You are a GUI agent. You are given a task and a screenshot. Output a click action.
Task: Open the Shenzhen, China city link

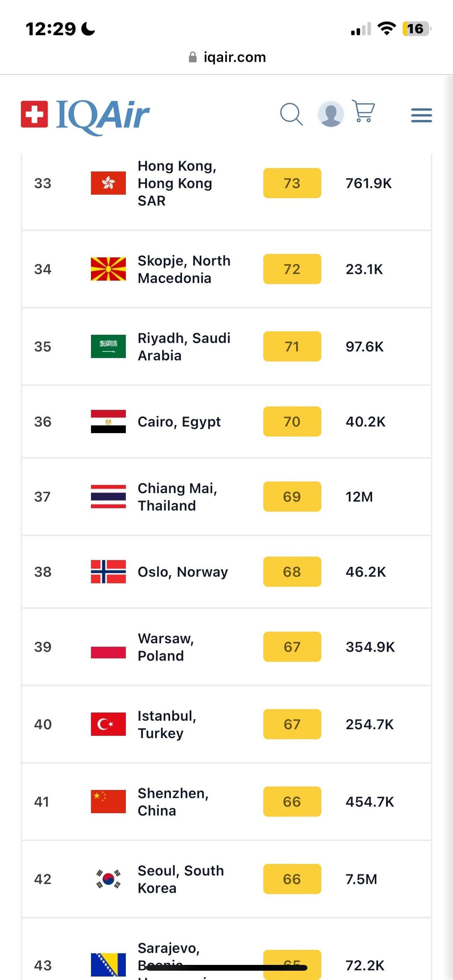point(173,802)
